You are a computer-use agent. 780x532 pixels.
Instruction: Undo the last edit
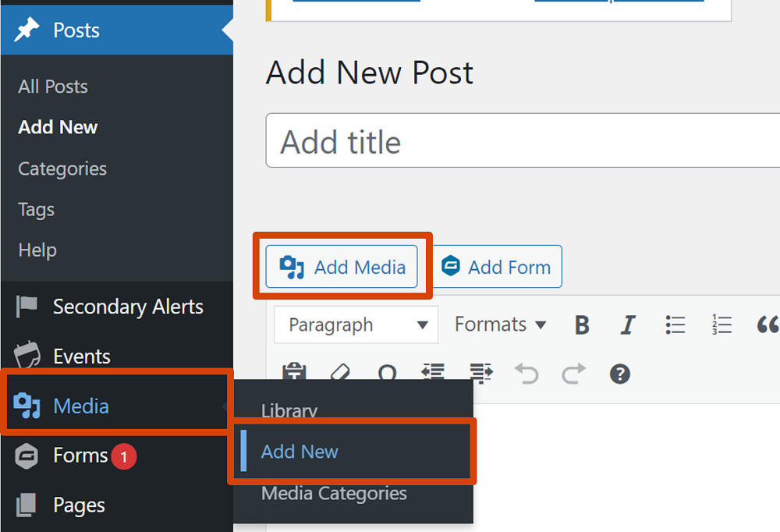[x=526, y=373]
